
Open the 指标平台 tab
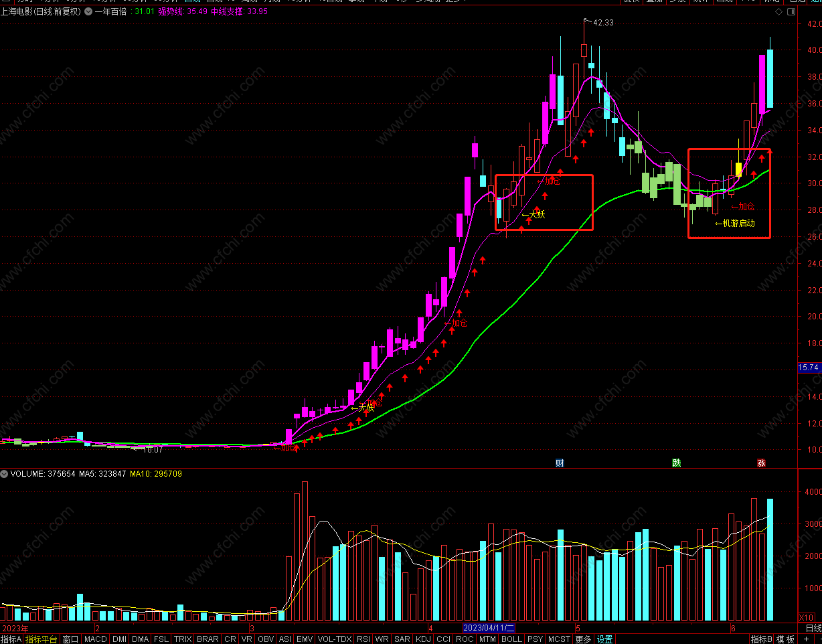pos(42,639)
